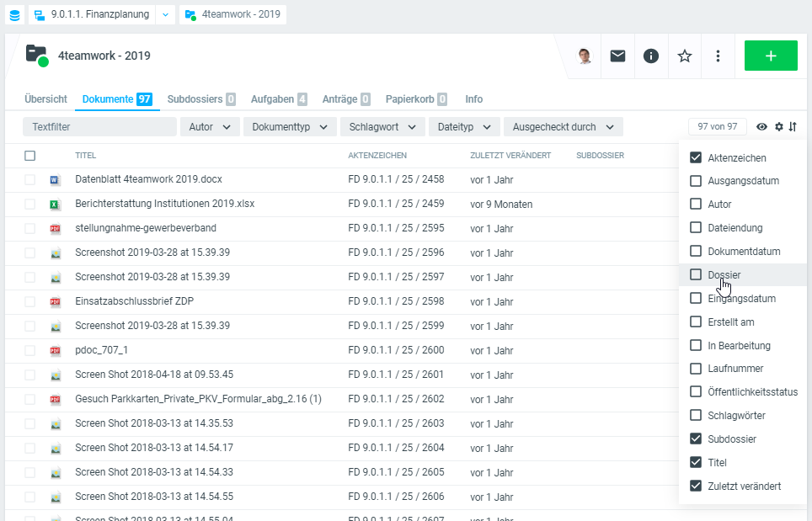Click the info circle icon

651,56
